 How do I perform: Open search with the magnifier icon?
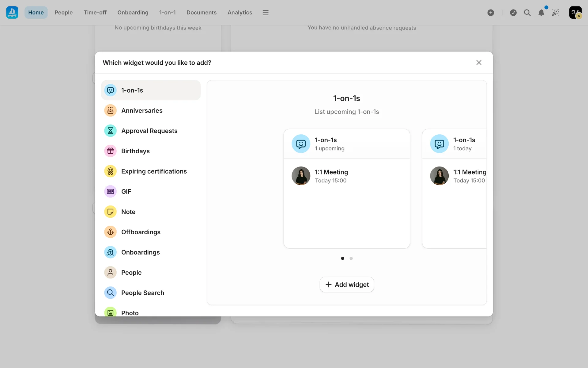tap(527, 13)
